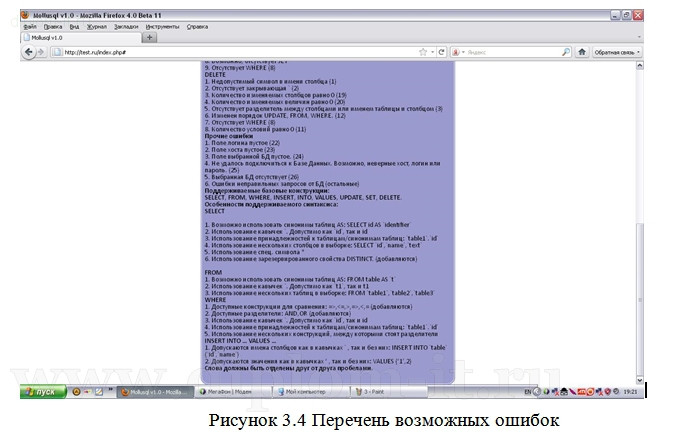Click the Forward navigation arrow
The height and width of the screenshot is (438, 677).
(41, 52)
